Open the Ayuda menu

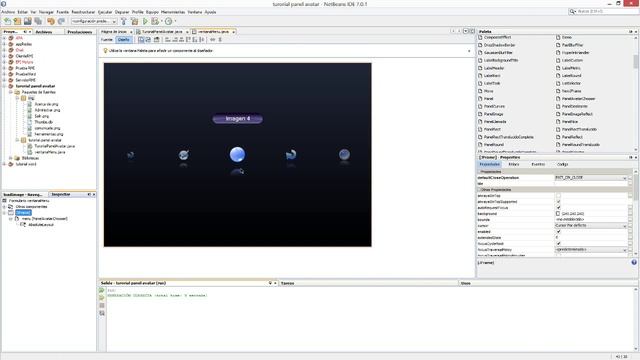[x=210, y=12]
